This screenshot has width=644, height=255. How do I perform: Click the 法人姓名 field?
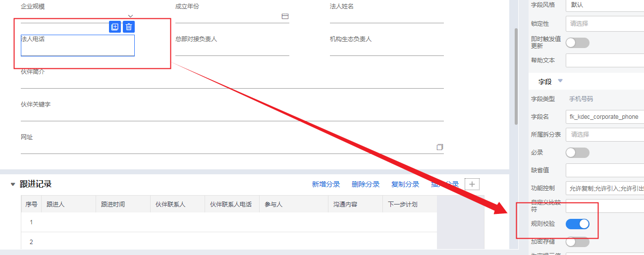pos(387,12)
